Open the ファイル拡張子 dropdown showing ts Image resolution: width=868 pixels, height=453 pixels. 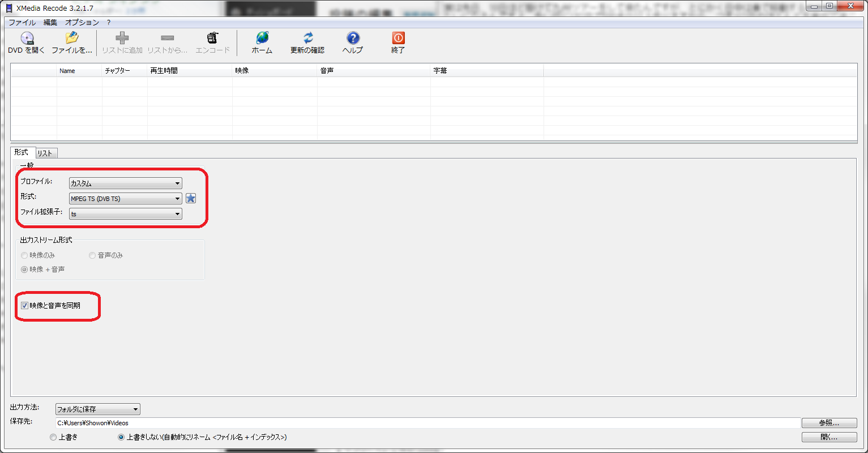click(125, 214)
